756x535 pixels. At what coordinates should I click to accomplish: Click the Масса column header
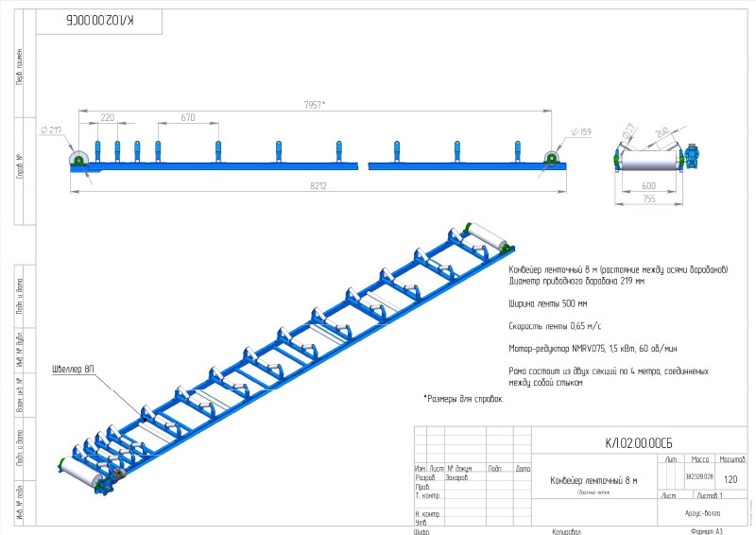point(699,459)
